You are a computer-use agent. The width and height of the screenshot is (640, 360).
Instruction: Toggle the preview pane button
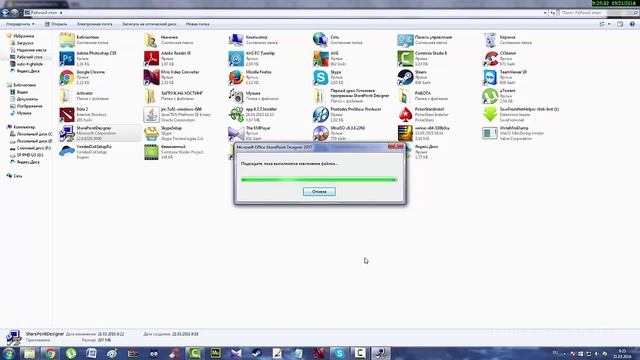tap(620, 24)
